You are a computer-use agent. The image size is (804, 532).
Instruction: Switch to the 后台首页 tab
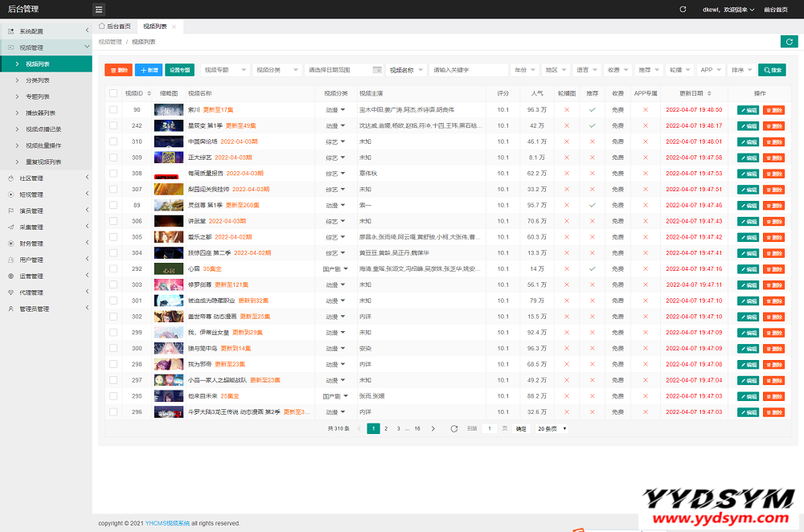[x=116, y=27]
